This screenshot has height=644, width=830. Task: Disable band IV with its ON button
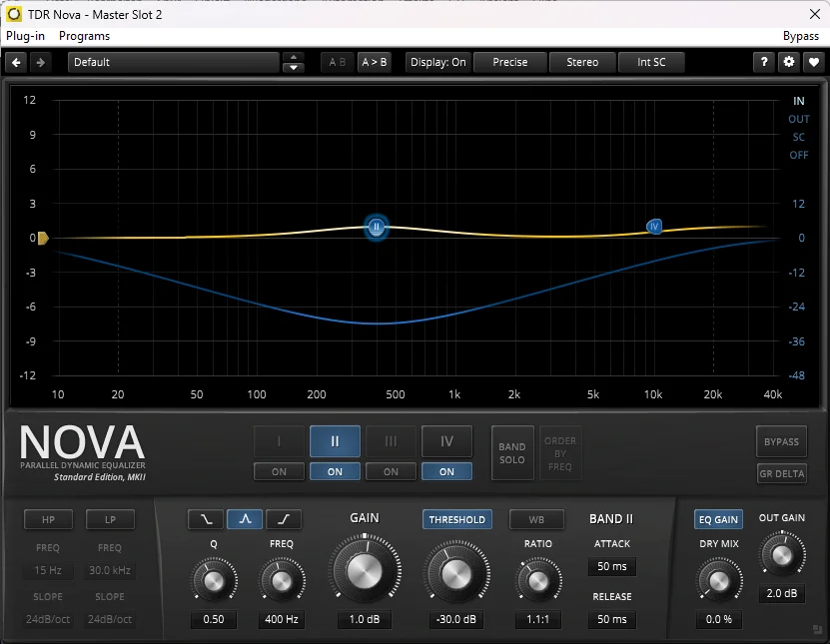[x=446, y=471]
